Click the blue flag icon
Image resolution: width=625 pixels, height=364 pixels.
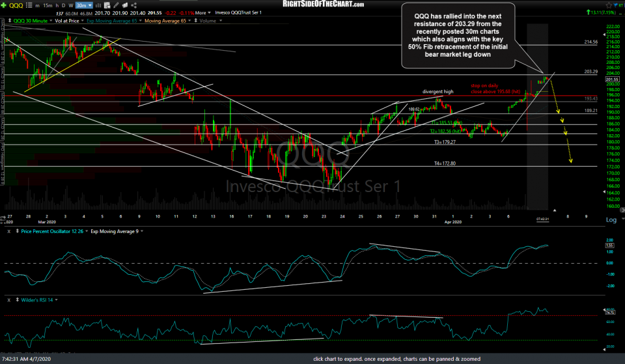pos(616,5)
